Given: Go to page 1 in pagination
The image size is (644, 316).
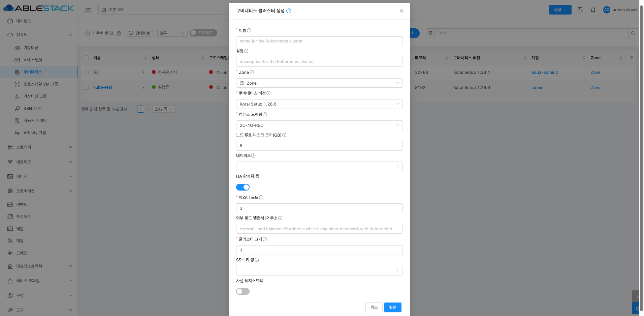Looking at the screenshot, I should (x=140, y=109).
